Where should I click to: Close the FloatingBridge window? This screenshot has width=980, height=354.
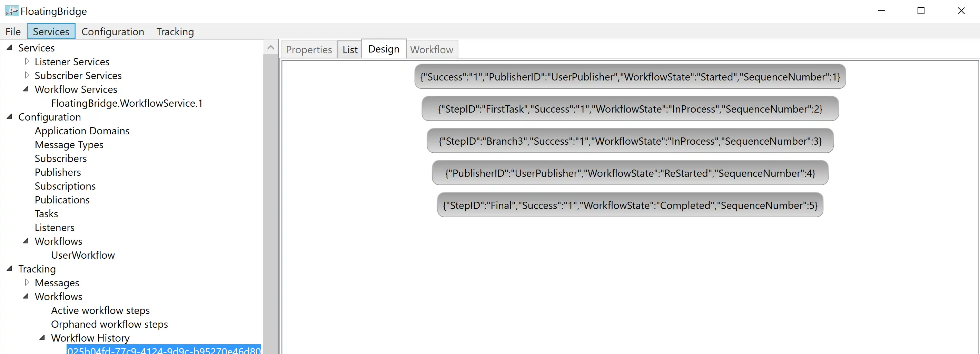pyautogui.click(x=961, y=11)
